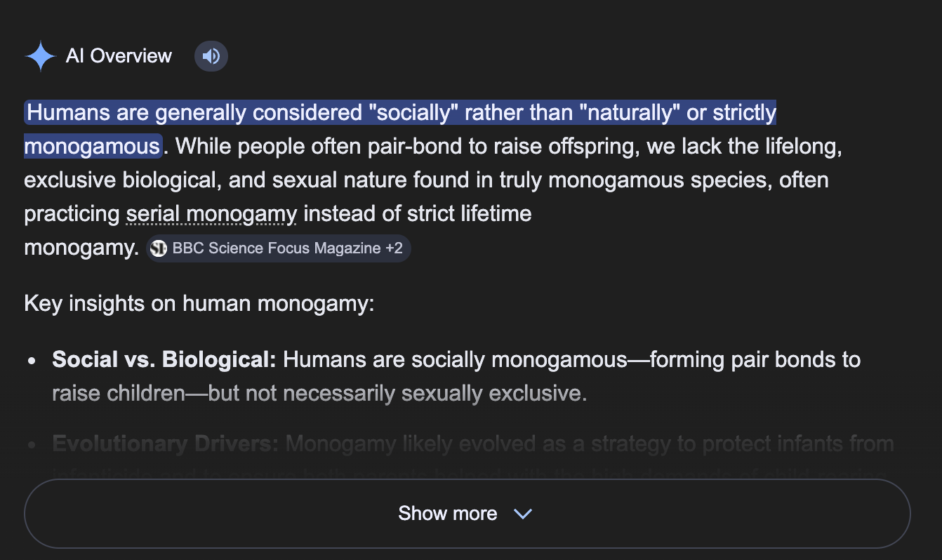The image size is (942, 560).
Task: Click the "Key insights on human monogamy:" line
Action: pos(199,304)
